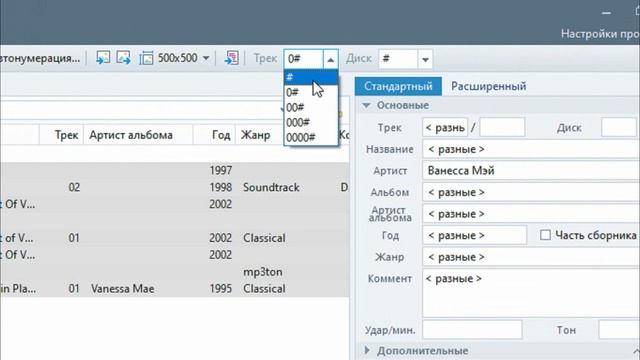The image size is (640, 360).
Task: Select the # option in dropdown list
Action: pyautogui.click(x=311, y=77)
